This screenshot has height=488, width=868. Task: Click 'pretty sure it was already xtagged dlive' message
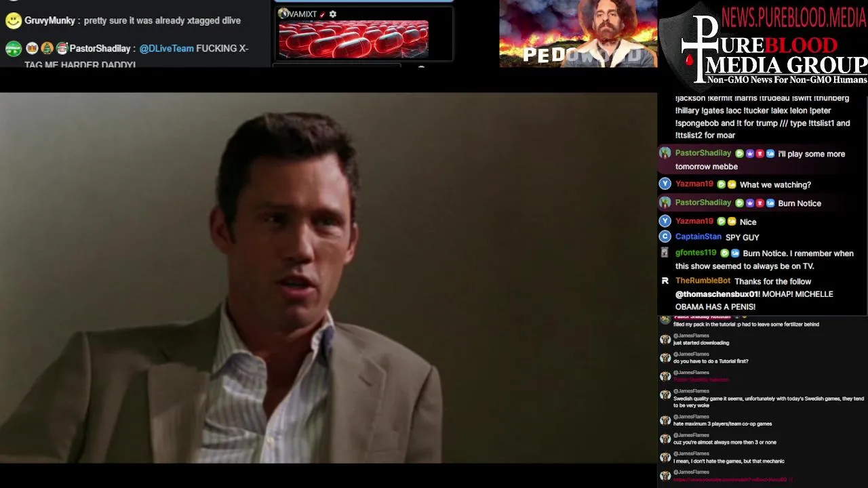[162, 21]
